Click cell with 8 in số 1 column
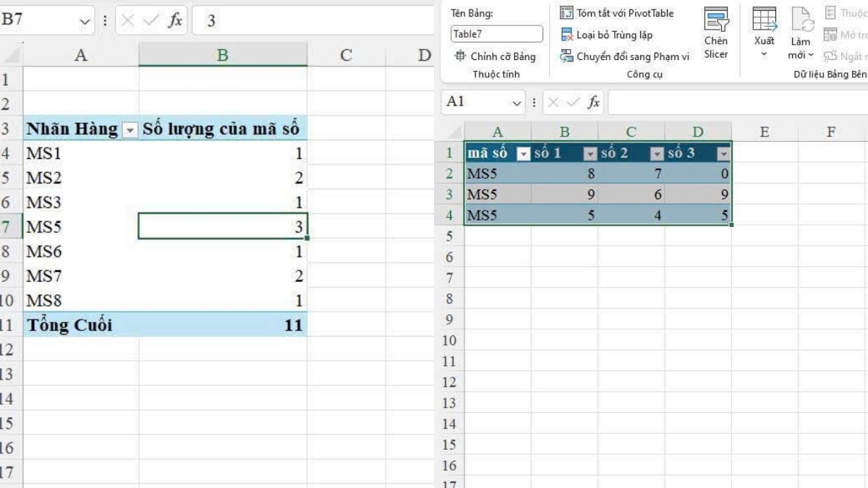This screenshot has width=868, height=488. [564, 174]
